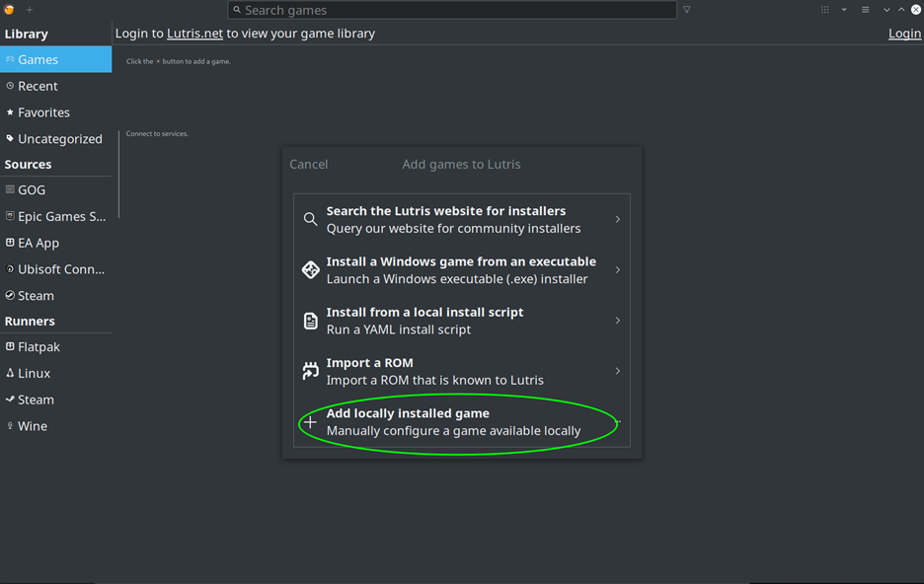Click the Library section header
The height and width of the screenshot is (584, 924).
pos(27,35)
